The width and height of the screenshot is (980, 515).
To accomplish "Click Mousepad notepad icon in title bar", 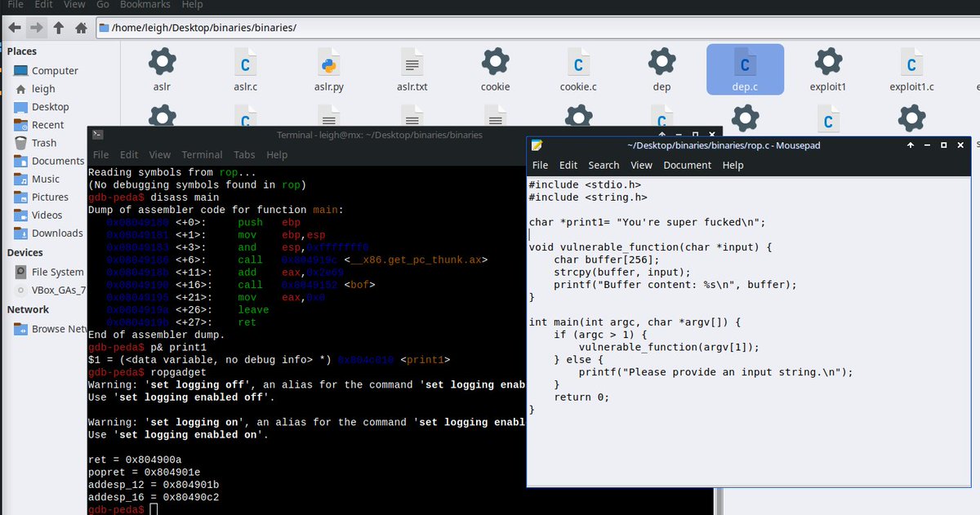I will point(537,145).
